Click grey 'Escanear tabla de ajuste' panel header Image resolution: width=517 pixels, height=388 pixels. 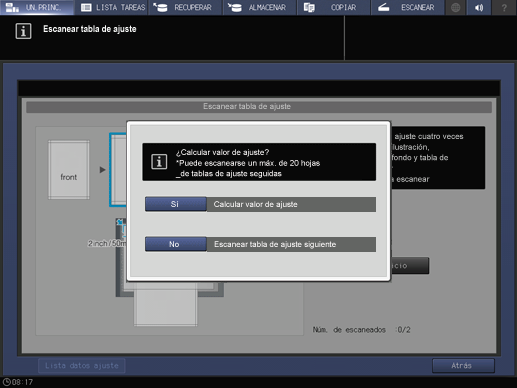coord(259,107)
